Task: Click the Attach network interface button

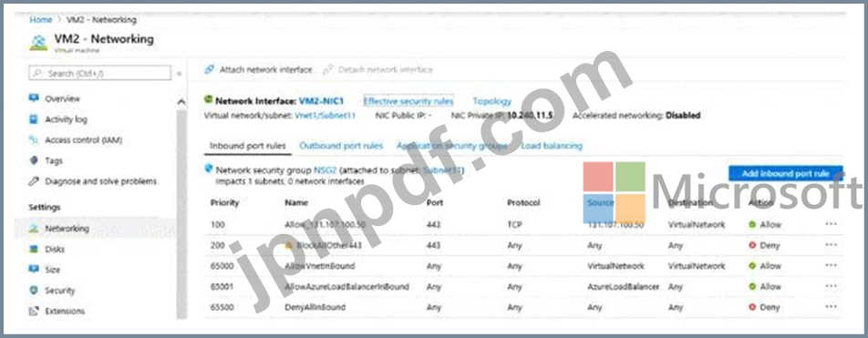Action: click(x=259, y=70)
